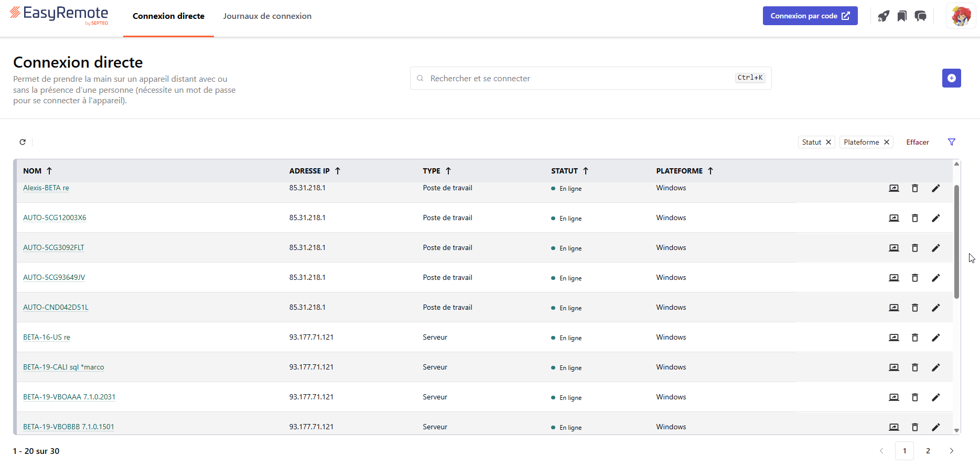
Task: Delete device AUTO-CND042D51L
Action: tap(915, 308)
